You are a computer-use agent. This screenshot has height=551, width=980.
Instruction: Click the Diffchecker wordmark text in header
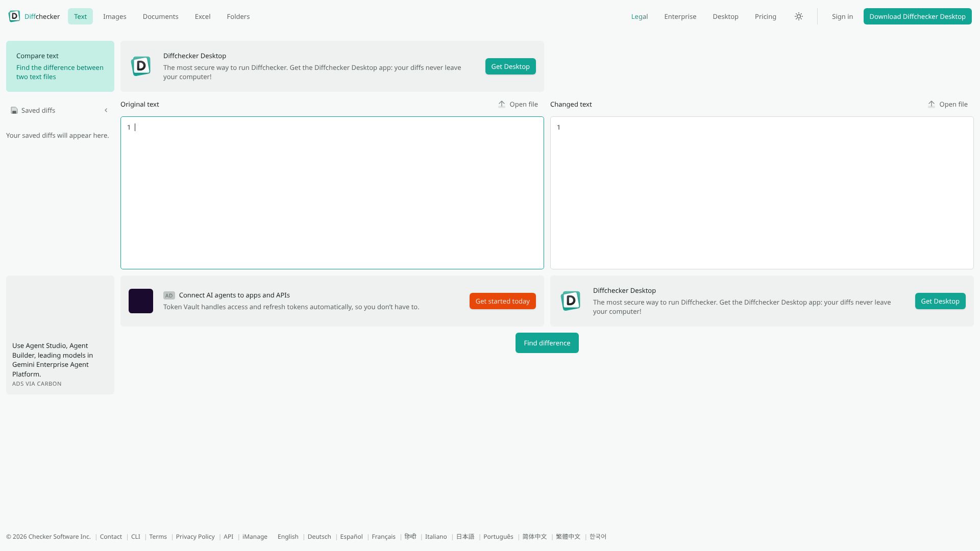point(42,16)
